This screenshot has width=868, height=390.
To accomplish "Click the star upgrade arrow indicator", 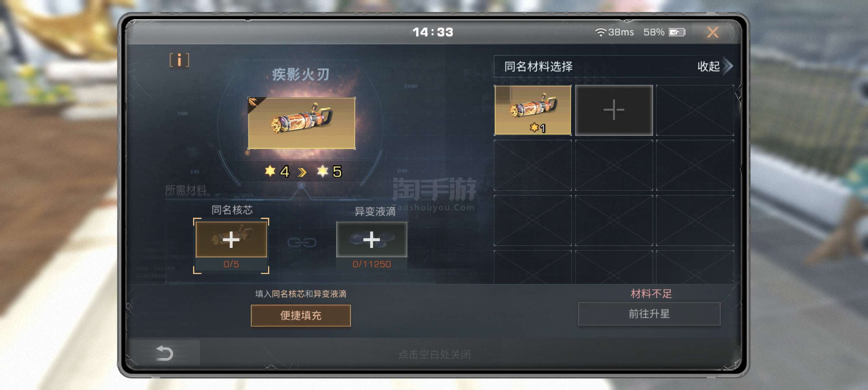I will [x=302, y=172].
